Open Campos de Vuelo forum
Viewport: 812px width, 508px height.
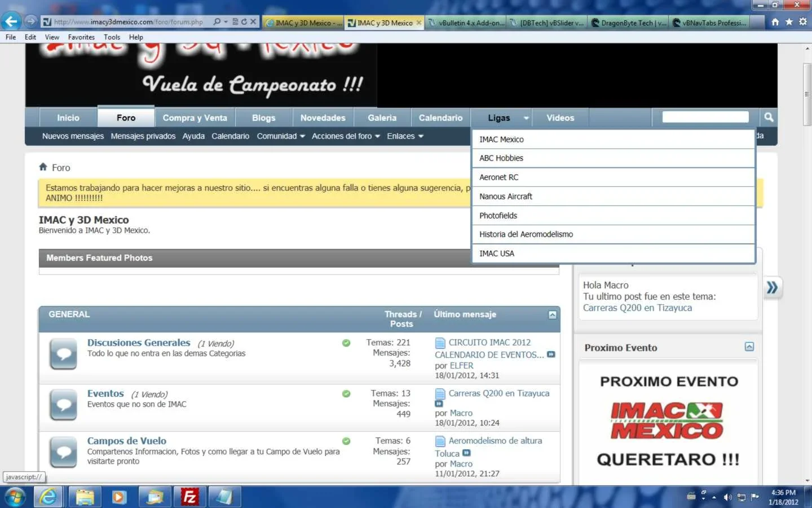(127, 441)
